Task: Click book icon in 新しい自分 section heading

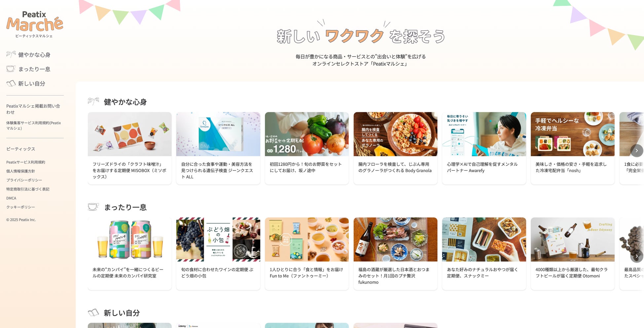Action: tap(93, 312)
